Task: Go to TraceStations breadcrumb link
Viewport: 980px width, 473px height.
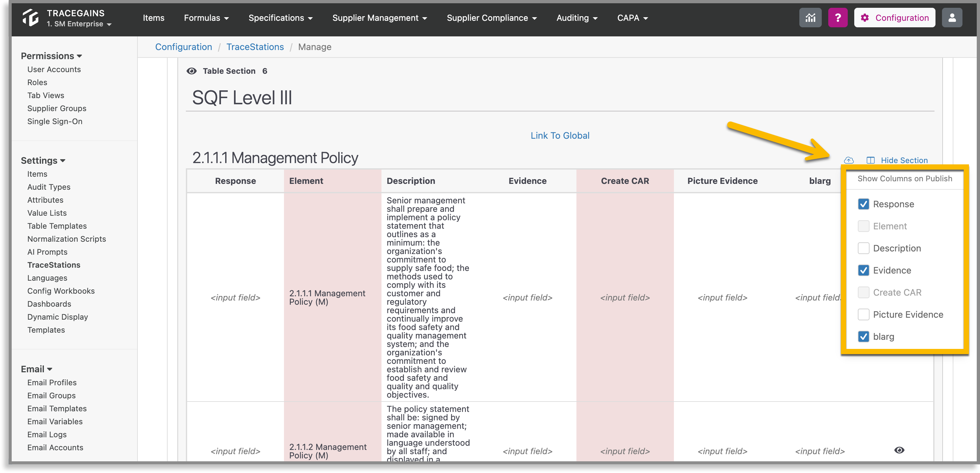Action: [x=255, y=47]
